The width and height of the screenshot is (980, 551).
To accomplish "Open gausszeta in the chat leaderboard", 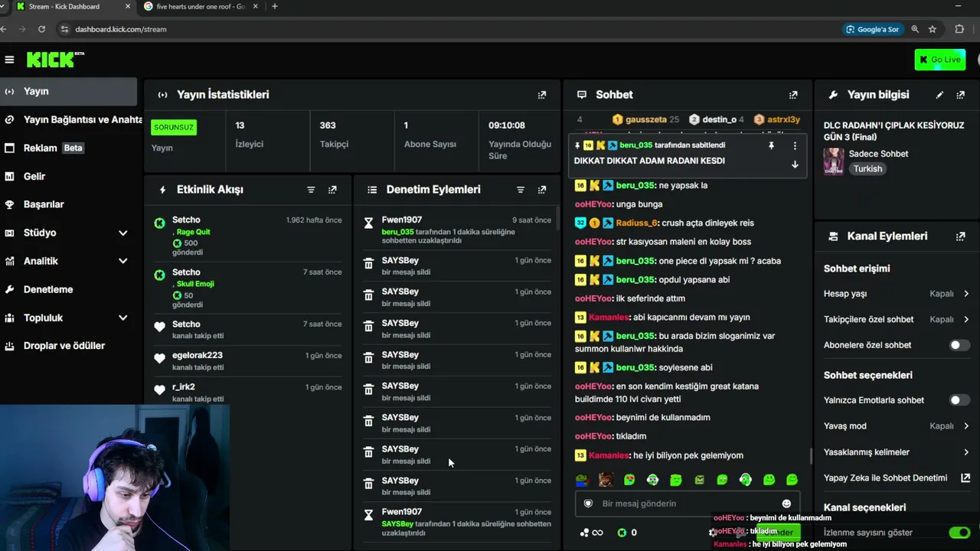I will click(x=645, y=119).
